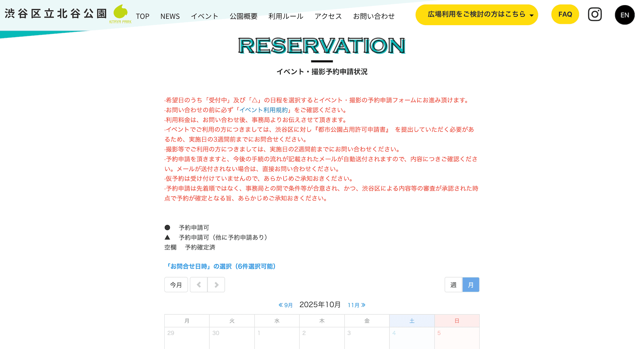Switch the site to English via EN icon
The height and width of the screenshot is (349, 644).
[x=625, y=15]
